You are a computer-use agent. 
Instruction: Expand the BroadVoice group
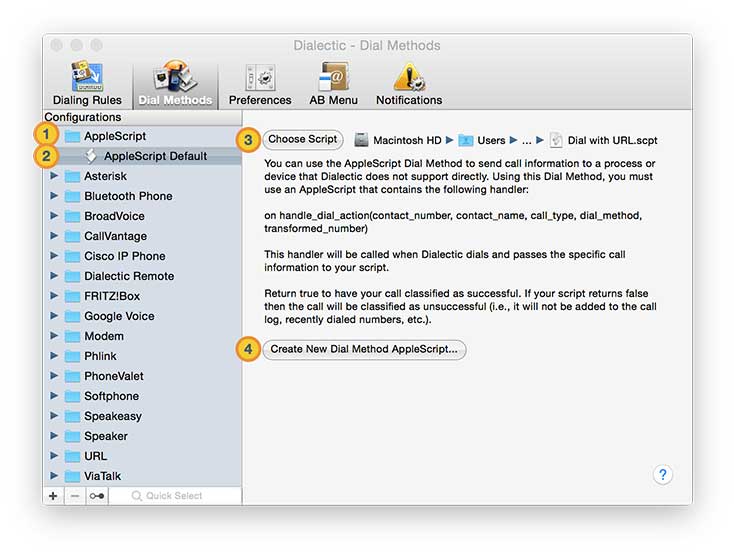pos(54,216)
